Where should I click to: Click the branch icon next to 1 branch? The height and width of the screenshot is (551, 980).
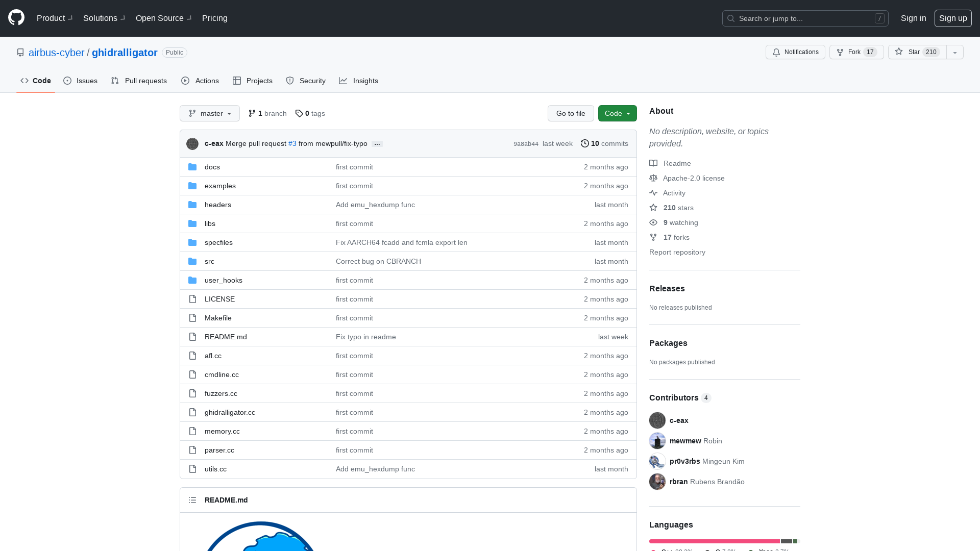point(252,113)
